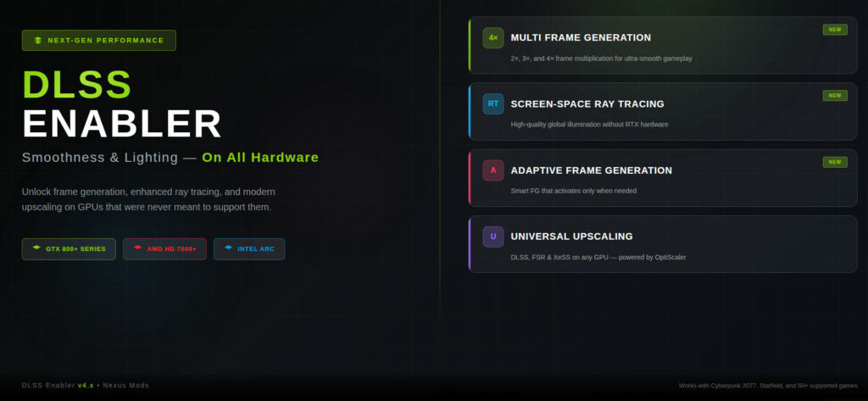Select the AMD HD 7000+ badge
This screenshot has width=868, height=401.
click(164, 249)
